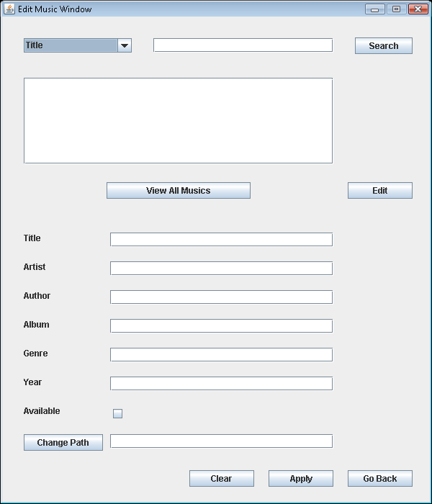Click inside the music results list

click(x=178, y=120)
